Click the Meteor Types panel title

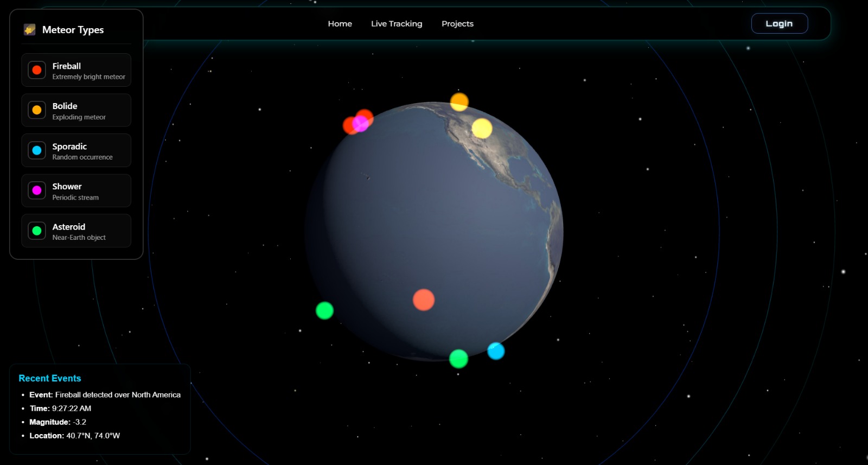point(73,30)
